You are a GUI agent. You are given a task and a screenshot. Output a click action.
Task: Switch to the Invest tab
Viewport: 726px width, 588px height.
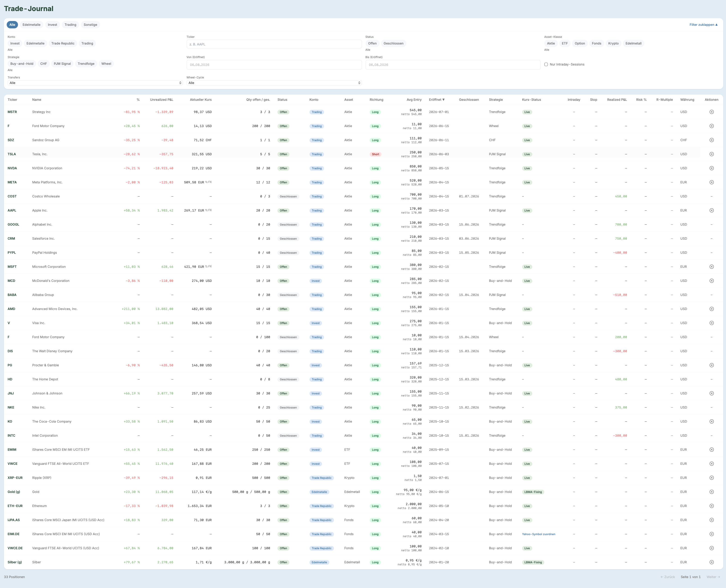click(x=53, y=25)
